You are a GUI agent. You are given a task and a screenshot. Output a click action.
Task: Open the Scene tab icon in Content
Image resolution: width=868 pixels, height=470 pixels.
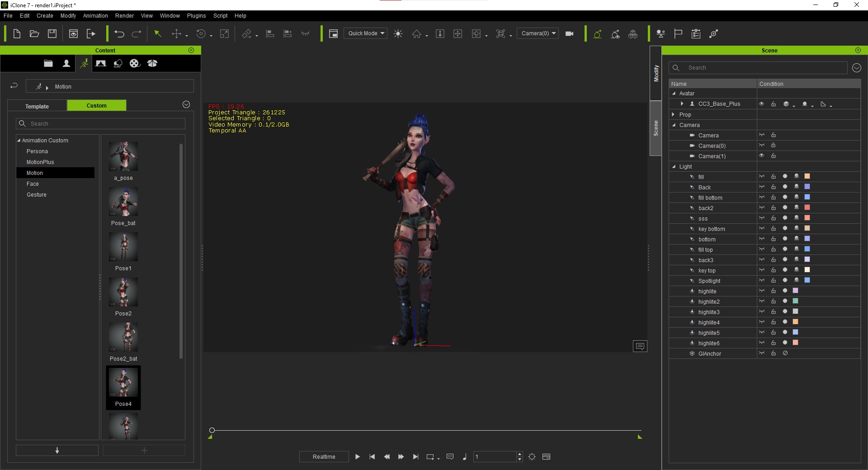(x=101, y=63)
